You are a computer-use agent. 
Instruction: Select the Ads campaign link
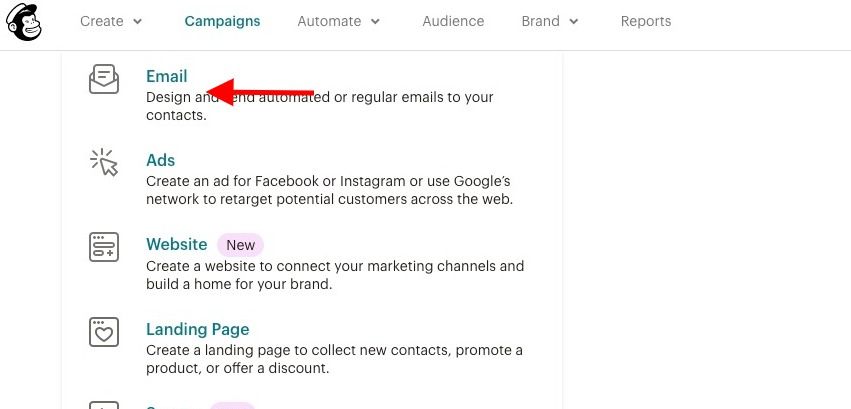(161, 161)
